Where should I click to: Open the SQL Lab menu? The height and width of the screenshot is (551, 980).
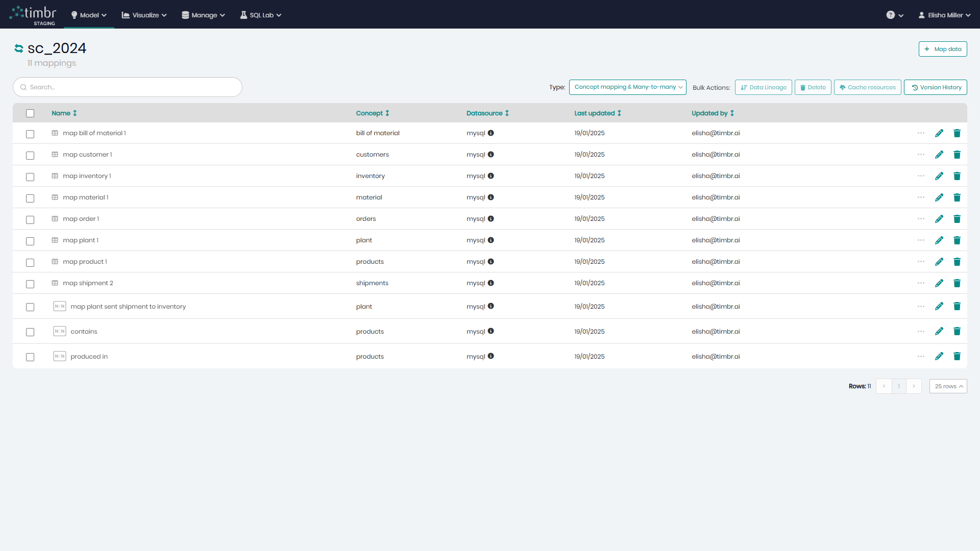(260, 15)
